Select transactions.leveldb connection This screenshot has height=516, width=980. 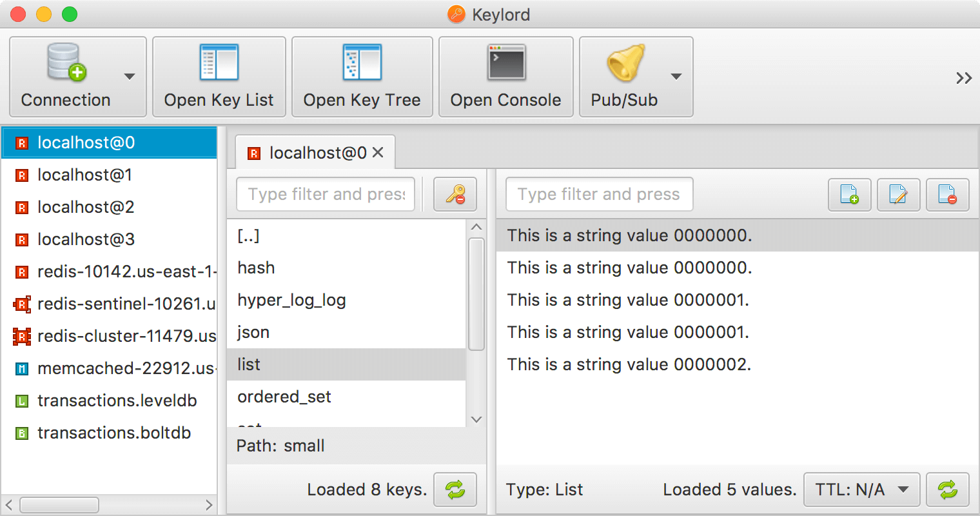109,401
